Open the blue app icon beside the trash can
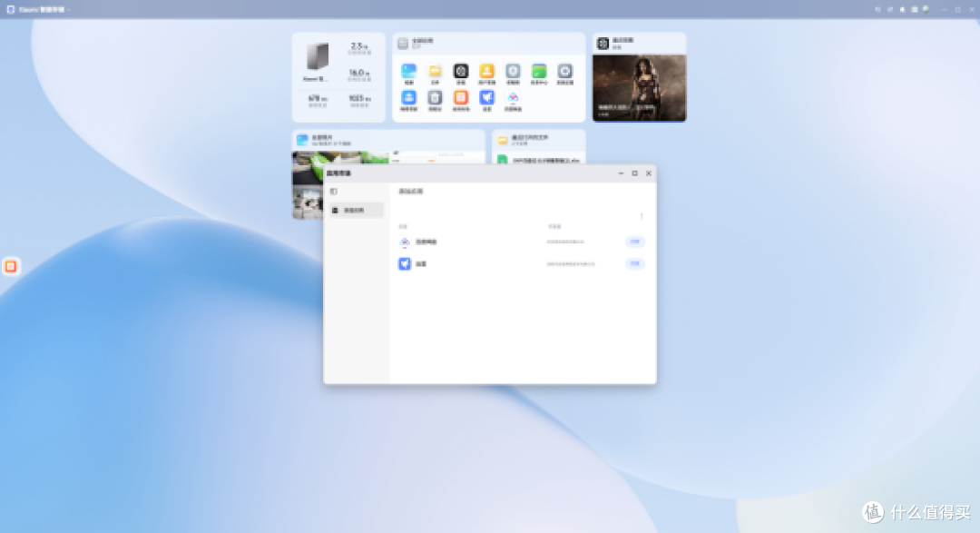Screen dimensions: 980x533 point(408,97)
